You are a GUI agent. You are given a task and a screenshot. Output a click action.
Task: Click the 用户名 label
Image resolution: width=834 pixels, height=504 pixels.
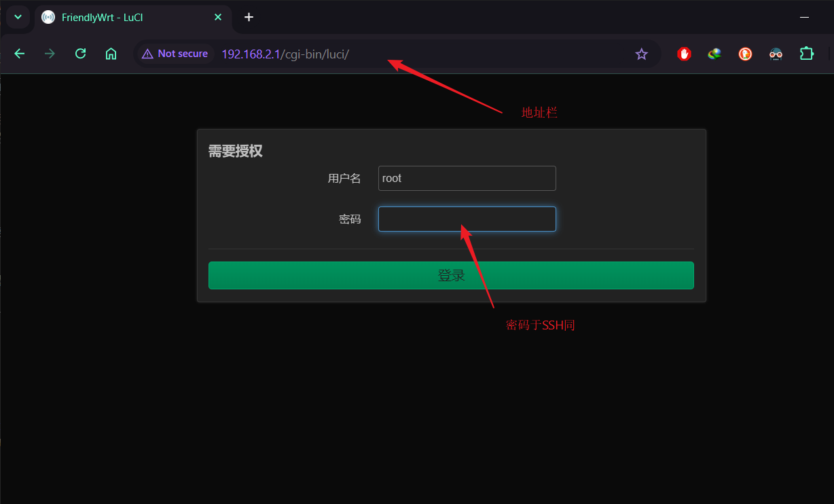coord(344,179)
